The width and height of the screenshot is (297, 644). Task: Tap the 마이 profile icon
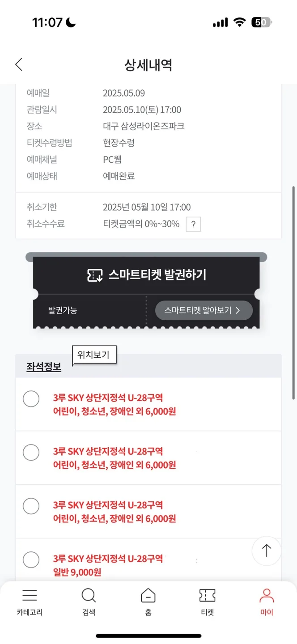pos(267,595)
